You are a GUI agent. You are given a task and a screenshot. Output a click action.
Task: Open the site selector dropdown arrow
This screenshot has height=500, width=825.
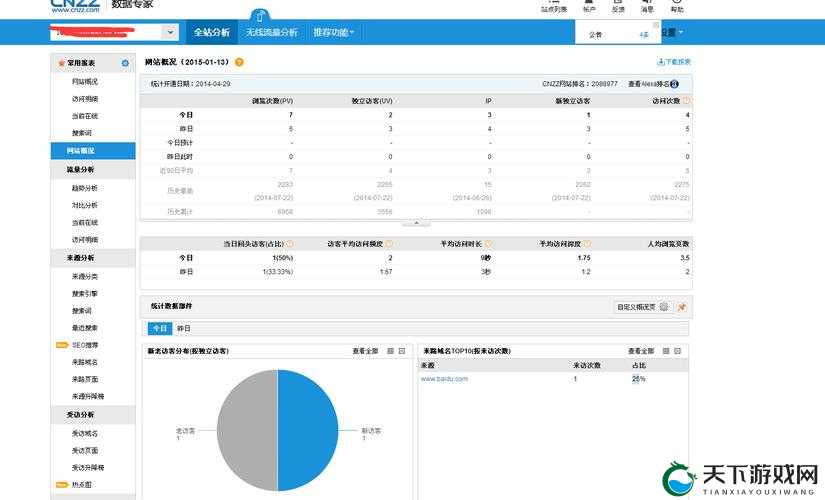pyautogui.click(x=170, y=32)
